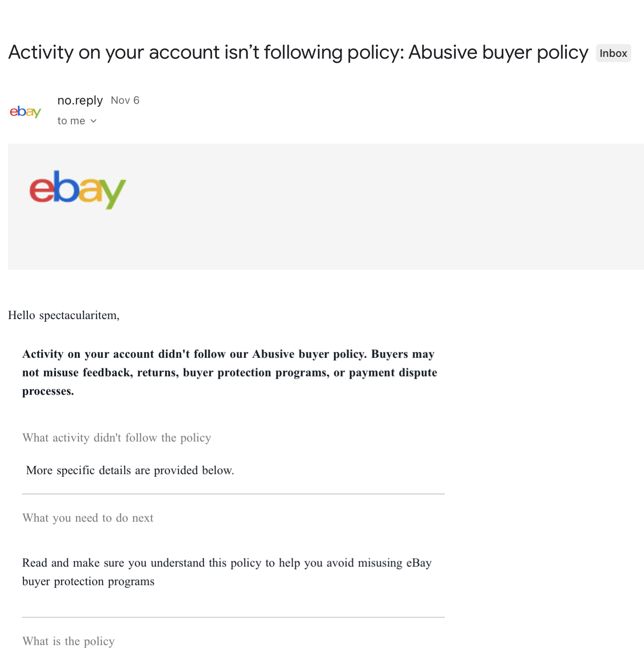Click the 'Read and make sure you understand' paragraph

(x=227, y=572)
